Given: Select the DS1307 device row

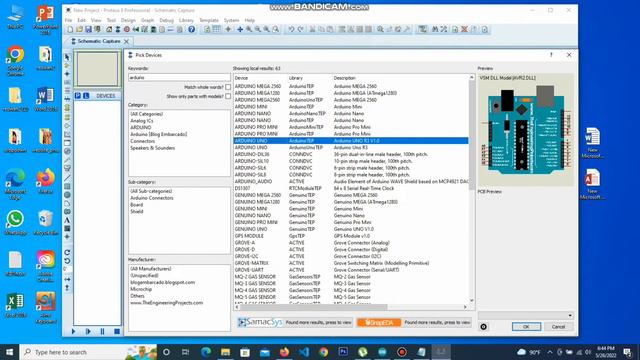Looking at the screenshot, I should coord(351,188).
